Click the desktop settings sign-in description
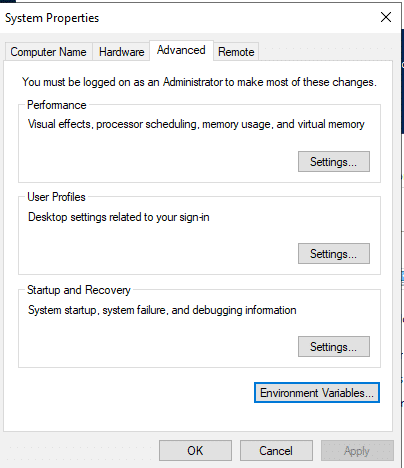The image size is (404, 468). click(x=119, y=217)
